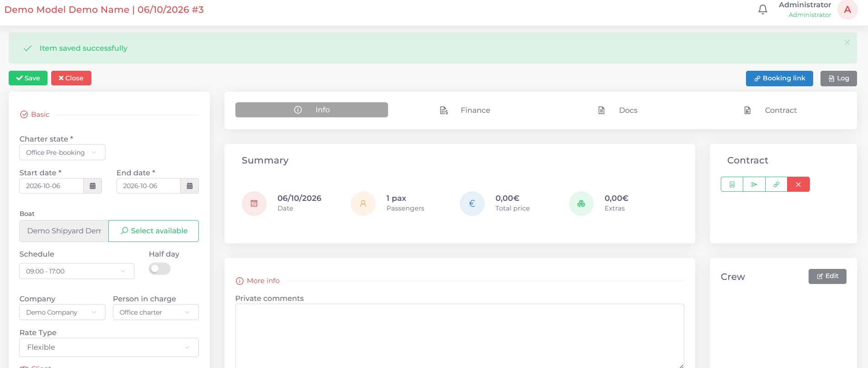Image resolution: width=868 pixels, height=368 pixels.
Task: Open the notifications bell
Action: (x=762, y=10)
